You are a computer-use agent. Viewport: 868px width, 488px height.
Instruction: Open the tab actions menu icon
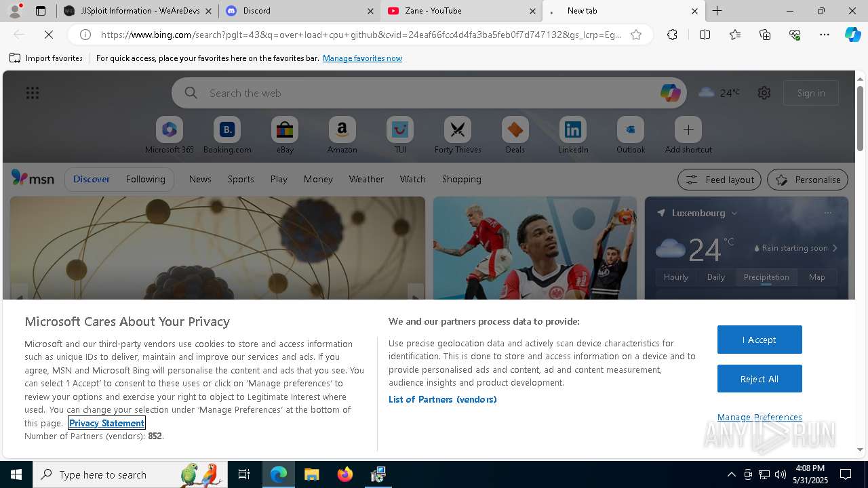click(x=41, y=11)
